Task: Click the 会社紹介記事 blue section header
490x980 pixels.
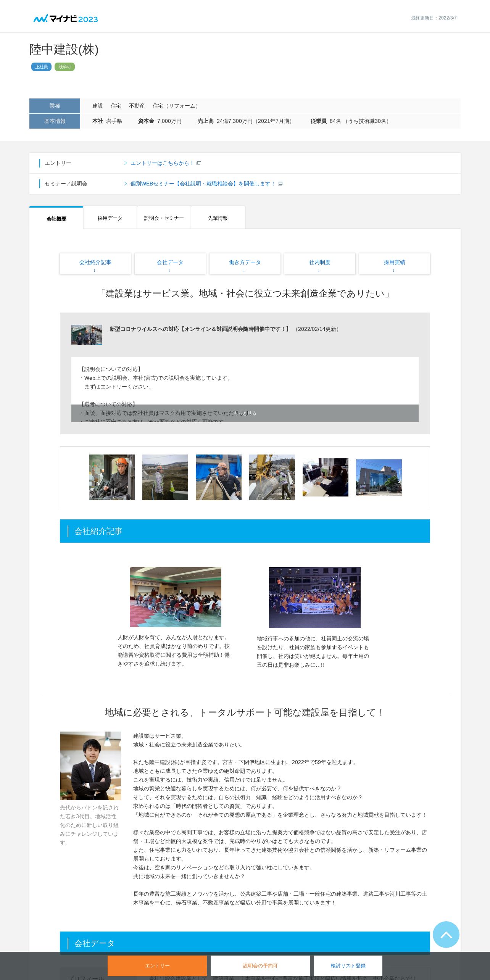Action: coord(245,531)
